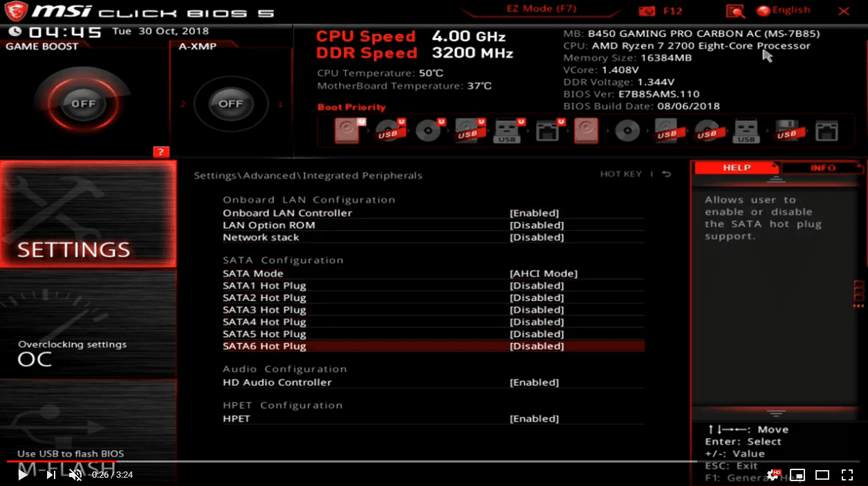Viewport: 868px width, 486px height.
Task: Close the BIOS with the X button
Action: pos(844,11)
